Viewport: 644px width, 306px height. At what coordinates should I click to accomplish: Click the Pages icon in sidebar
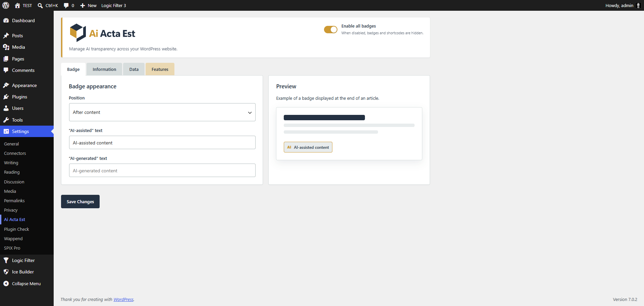pos(6,59)
